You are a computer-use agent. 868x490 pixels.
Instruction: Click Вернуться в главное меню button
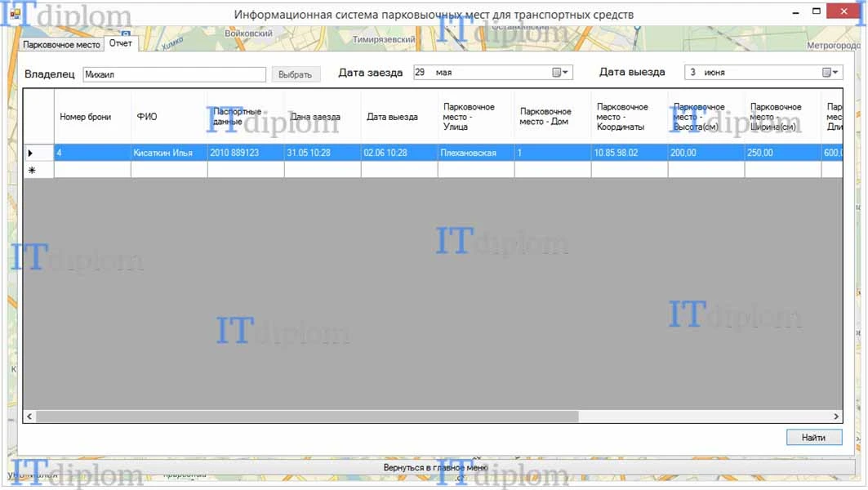[435, 467]
